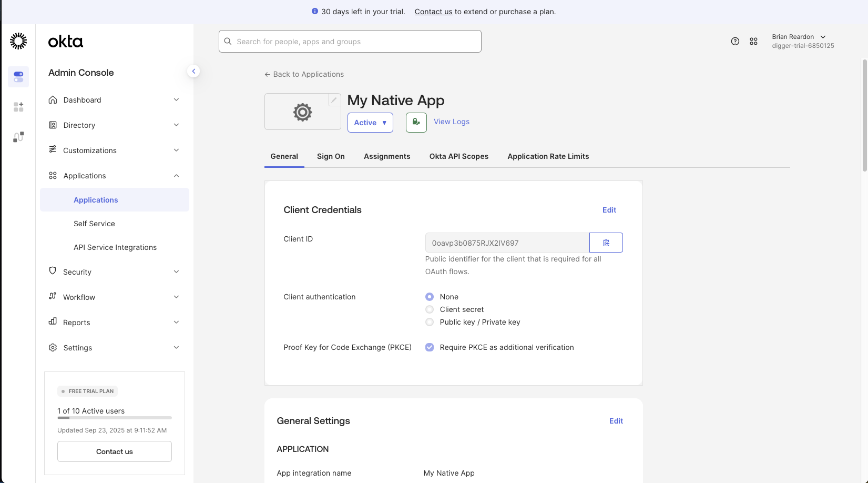Uncheck Require PKCE as additional verification
This screenshot has width=868, height=483.
click(429, 347)
